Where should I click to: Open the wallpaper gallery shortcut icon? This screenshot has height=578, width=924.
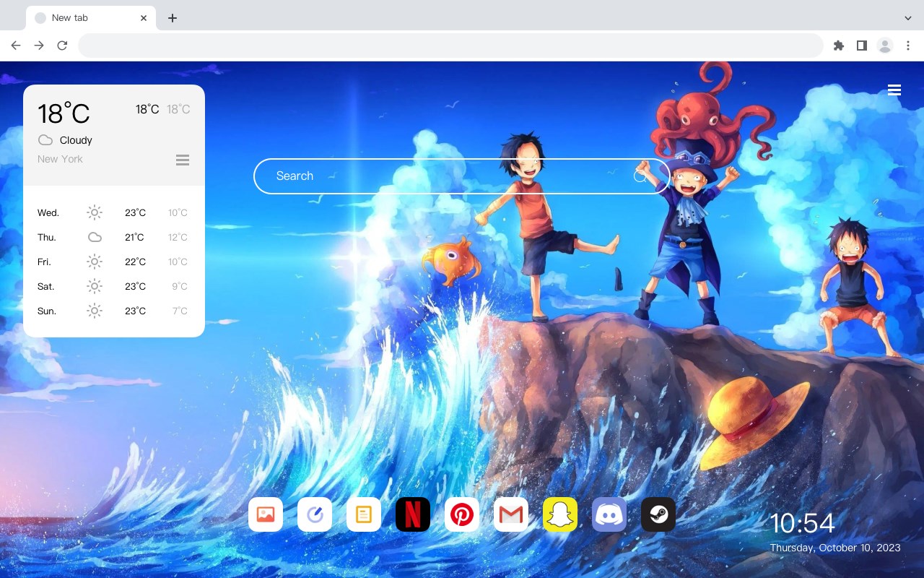coord(266,514)
